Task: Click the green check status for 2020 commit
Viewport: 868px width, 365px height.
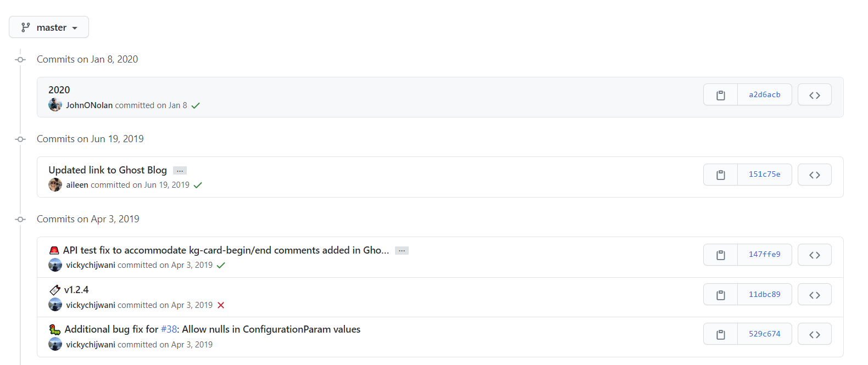Action: click(x=196, y=105)
